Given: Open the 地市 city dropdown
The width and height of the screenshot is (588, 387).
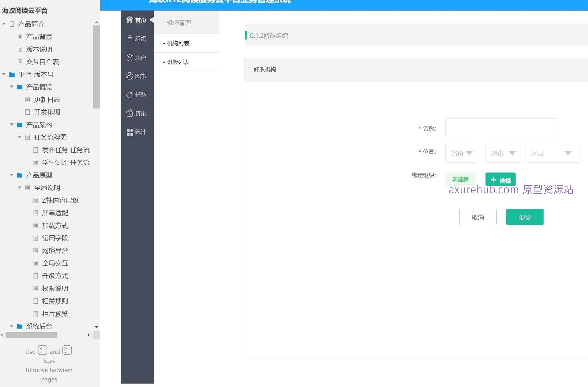Looking at the screenshot, I should [x=503, y=153].
